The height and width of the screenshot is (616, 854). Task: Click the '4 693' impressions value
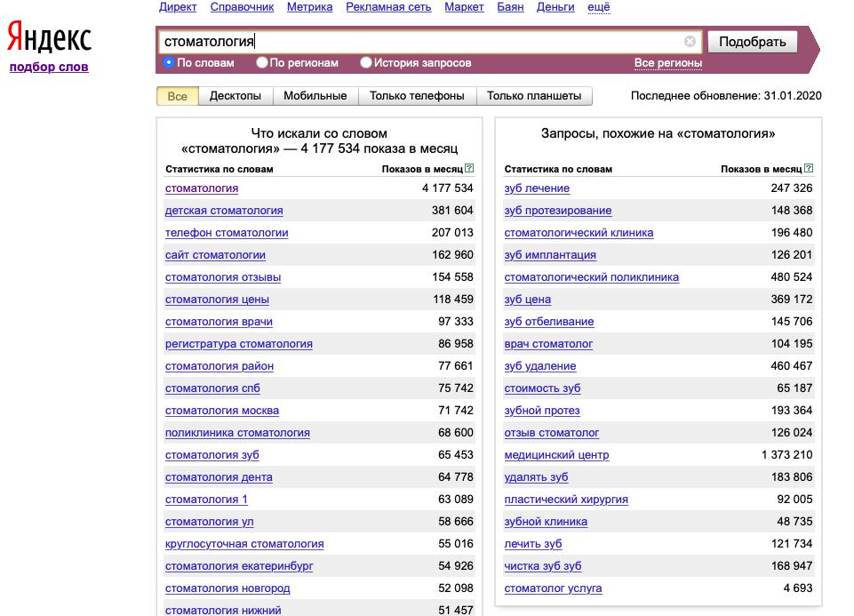coord(798,588)
